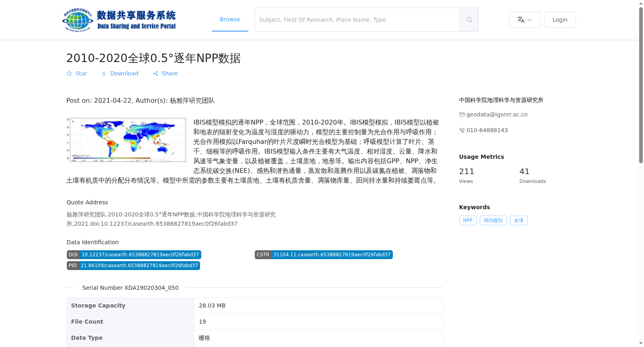Select the NPP keyword tag
This screenshot has height=347, width=644.
click(468, 220)
